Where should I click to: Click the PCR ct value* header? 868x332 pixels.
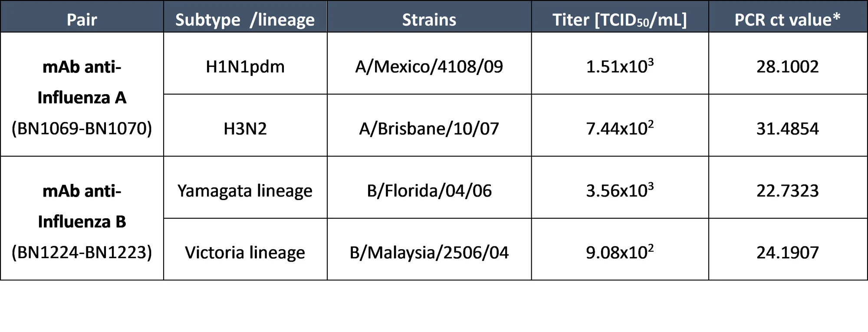point(788,17)
